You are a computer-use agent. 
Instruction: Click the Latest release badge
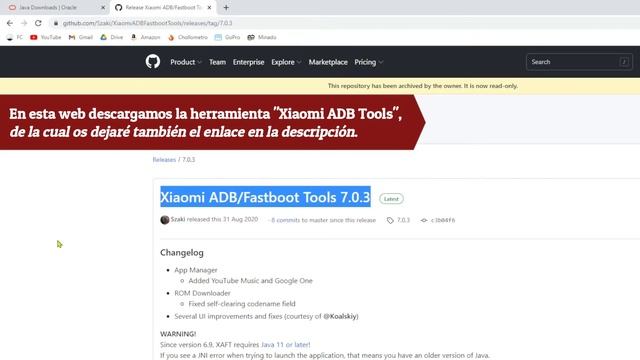pyautogui.click(x=391, y=199)
